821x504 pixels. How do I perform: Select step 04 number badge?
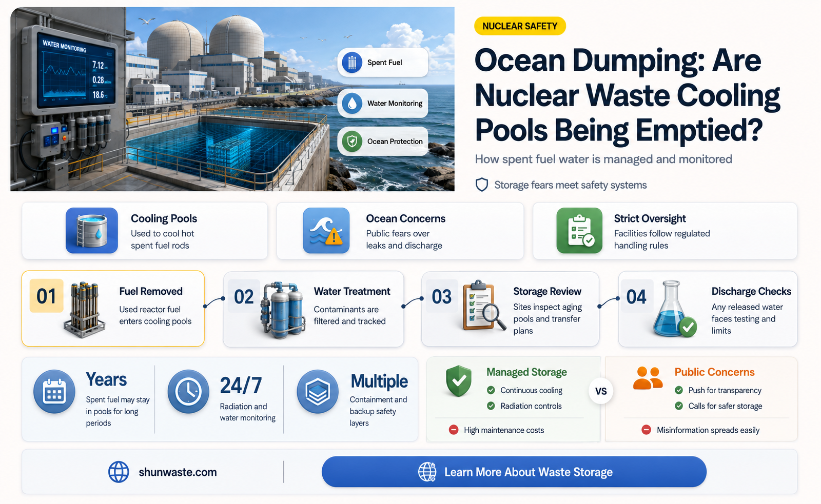pyautogui.click(x=636, y=296)
